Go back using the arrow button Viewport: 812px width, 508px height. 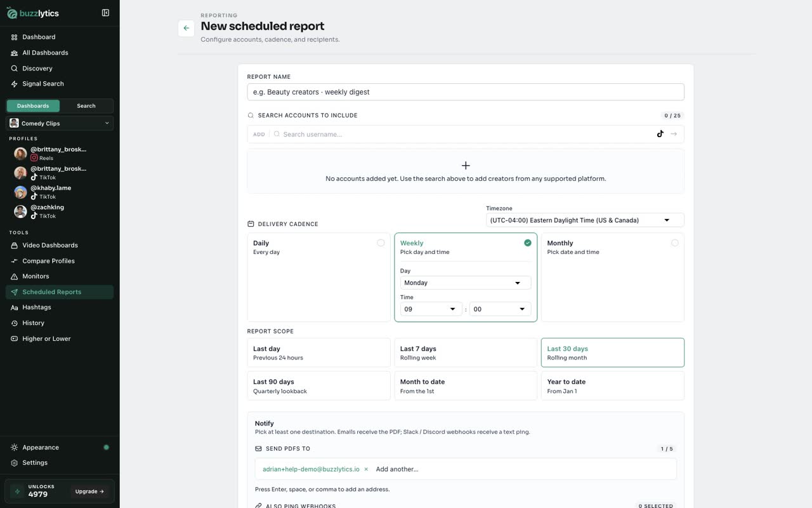pyautogui.click(x=186, y=28)
